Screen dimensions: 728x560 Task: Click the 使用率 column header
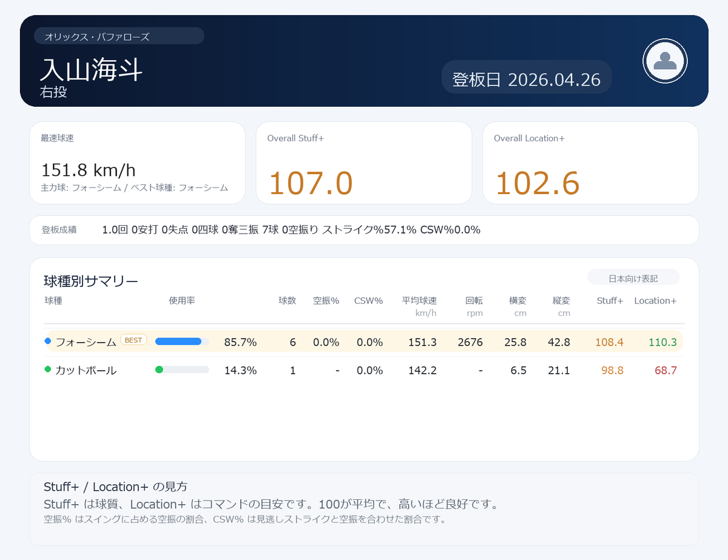coord(182,300)
